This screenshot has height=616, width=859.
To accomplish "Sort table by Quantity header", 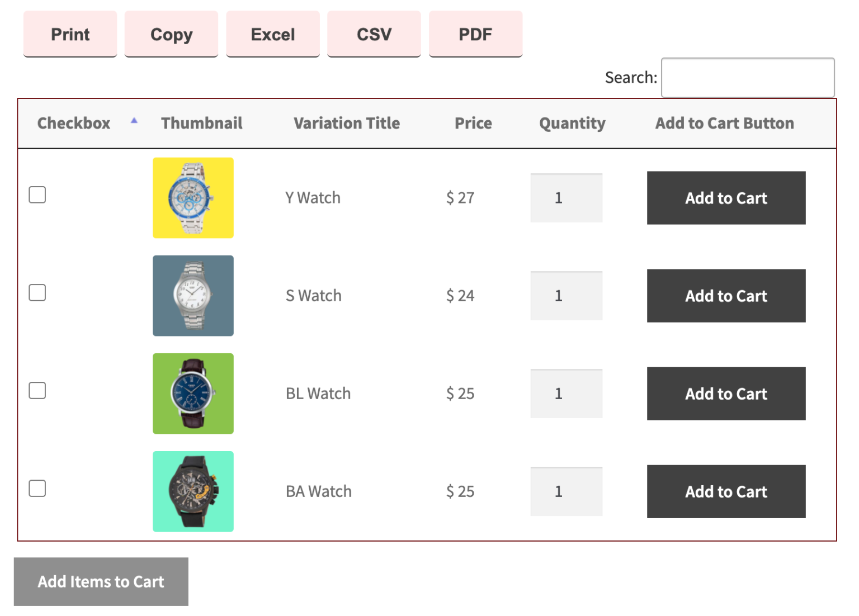I will (x=572, y=123).
